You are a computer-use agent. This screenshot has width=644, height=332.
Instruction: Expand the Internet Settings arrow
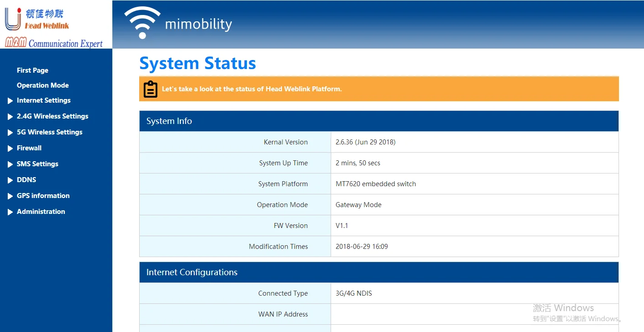pyautogui.click(x=10, y=101)
